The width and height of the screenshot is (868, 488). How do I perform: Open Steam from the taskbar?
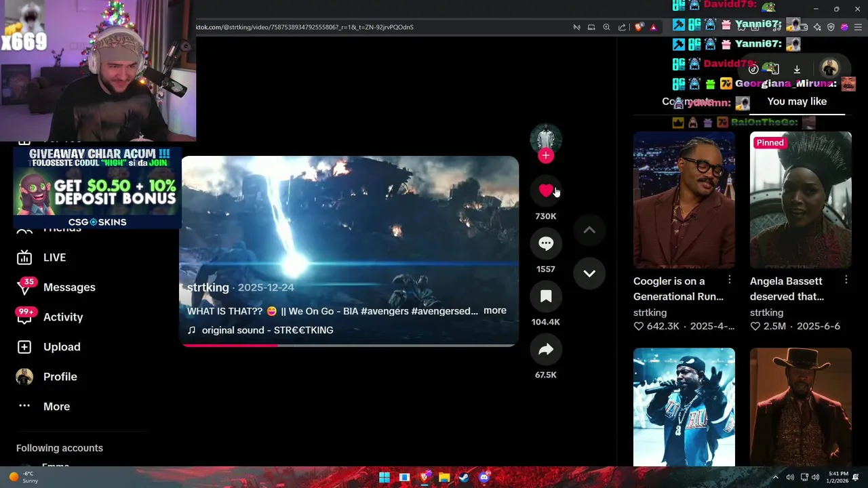464,477
